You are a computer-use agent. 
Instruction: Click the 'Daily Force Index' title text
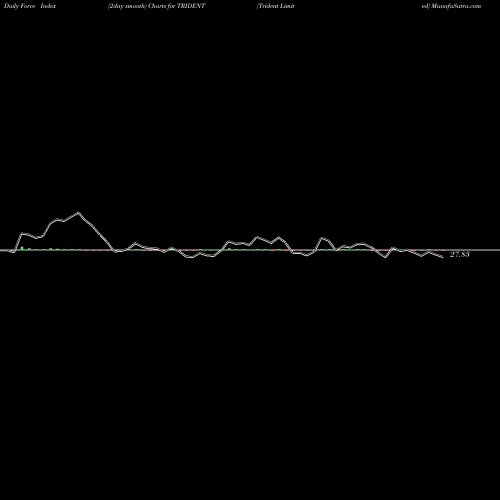point(30,6)
